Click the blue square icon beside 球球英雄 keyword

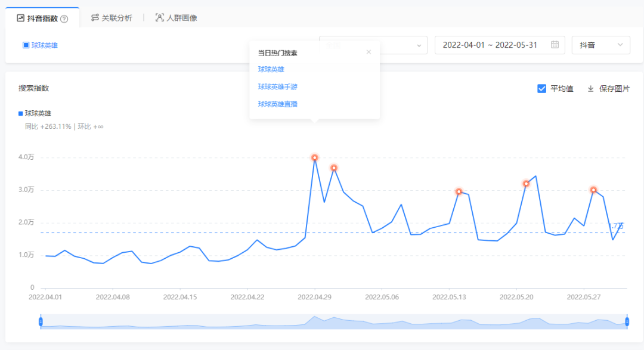point(26,45)
